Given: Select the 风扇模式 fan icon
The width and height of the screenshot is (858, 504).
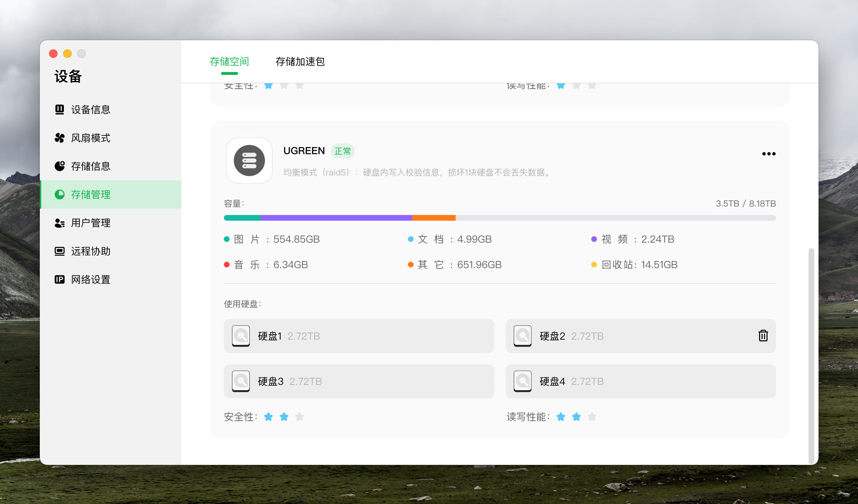Looking at the screenshot, I should (60, 138).
